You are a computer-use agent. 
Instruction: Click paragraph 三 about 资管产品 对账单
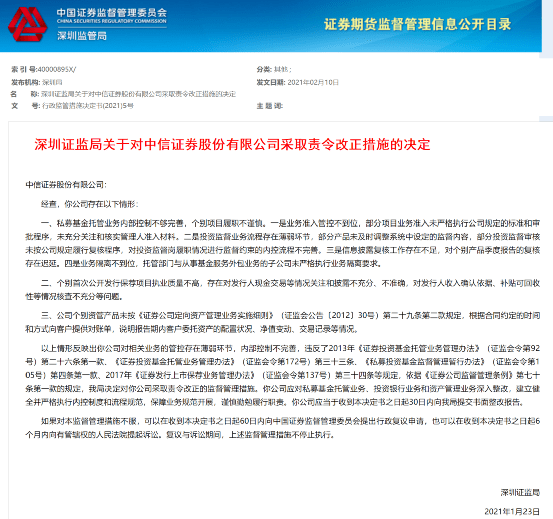pos(282,322)
